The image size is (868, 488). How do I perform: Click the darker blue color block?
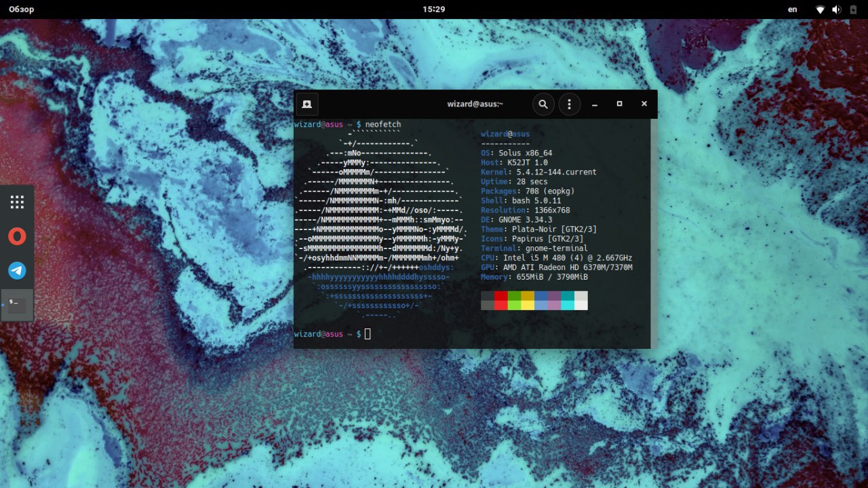point(541,296)
